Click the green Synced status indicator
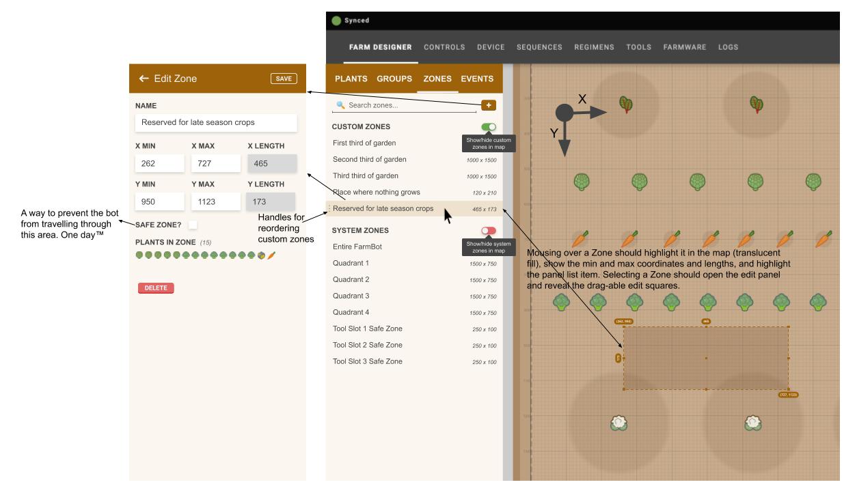The image size is (857, 504). [x=336, y=20]
